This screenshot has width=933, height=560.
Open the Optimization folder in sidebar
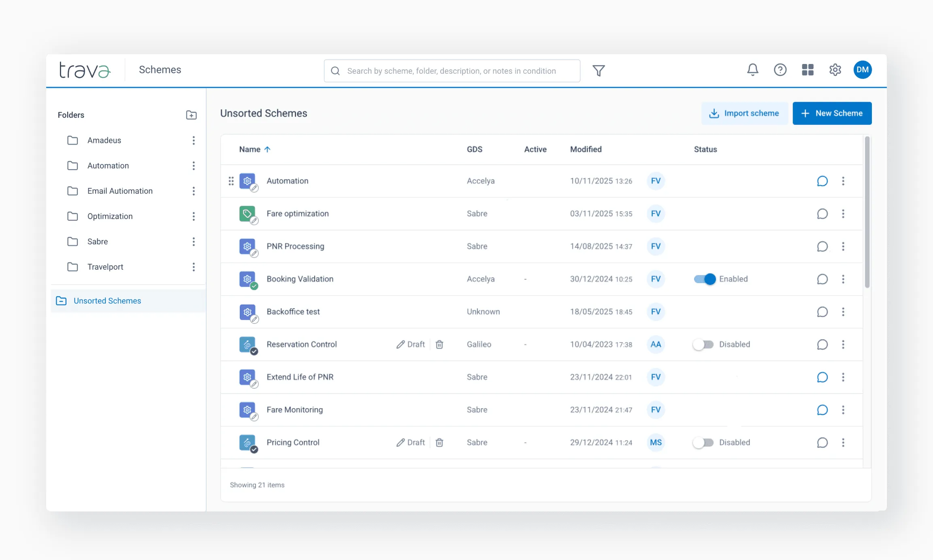tap(110, 216)
